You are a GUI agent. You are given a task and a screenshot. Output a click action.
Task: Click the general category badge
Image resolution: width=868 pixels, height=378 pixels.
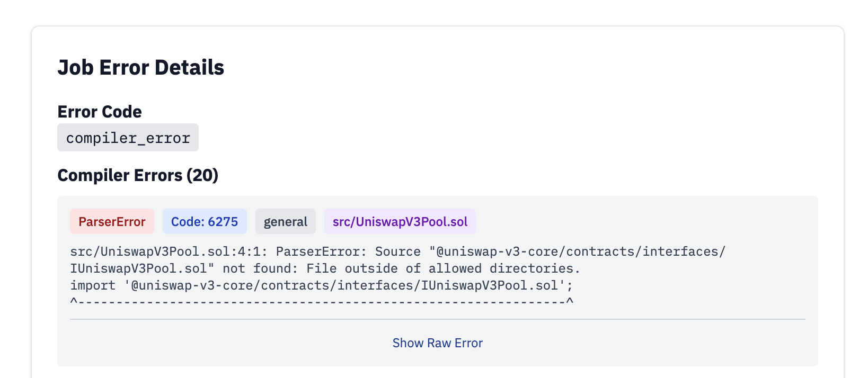pos(285,221)
